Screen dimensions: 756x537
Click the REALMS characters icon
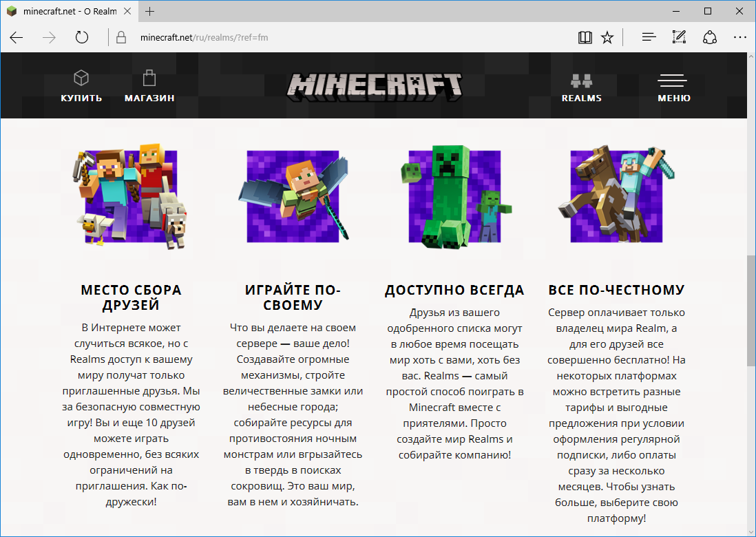581,81
